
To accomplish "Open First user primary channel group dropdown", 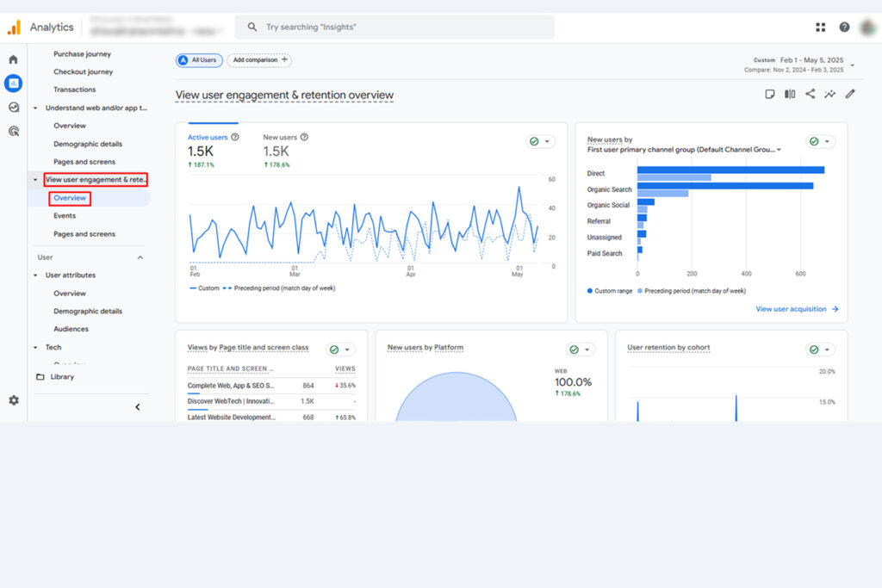I will click(x=684, y=150).
